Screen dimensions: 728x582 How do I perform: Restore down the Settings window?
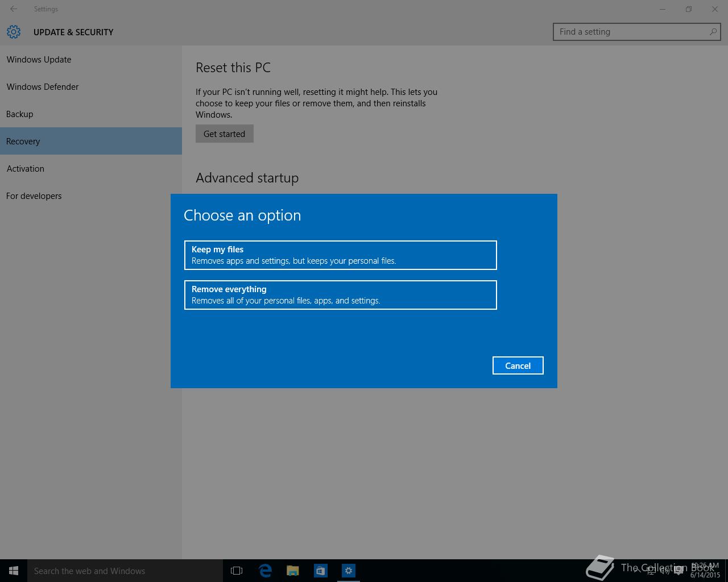click(x=689, y=9)
